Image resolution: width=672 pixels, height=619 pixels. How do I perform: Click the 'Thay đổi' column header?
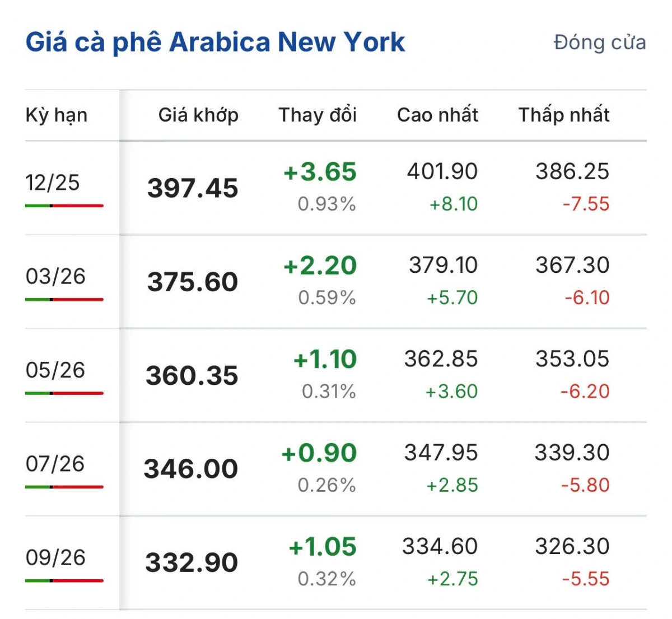pos(318,115)
